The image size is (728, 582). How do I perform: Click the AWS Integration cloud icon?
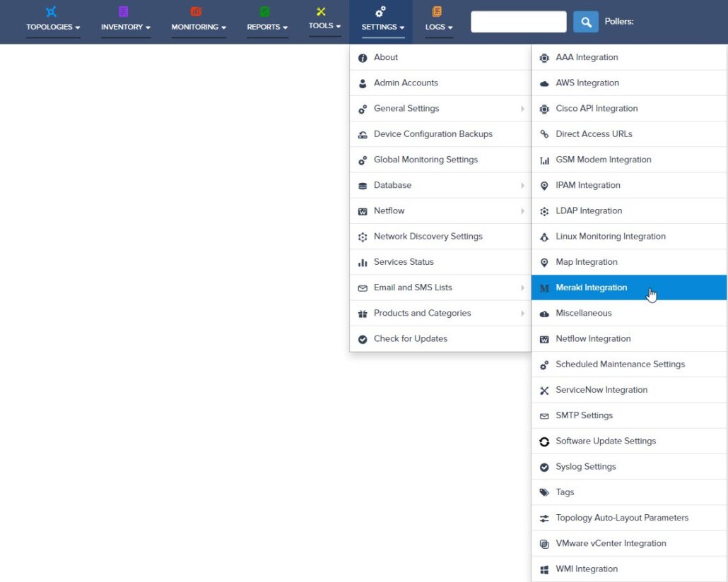coord(544,83)
